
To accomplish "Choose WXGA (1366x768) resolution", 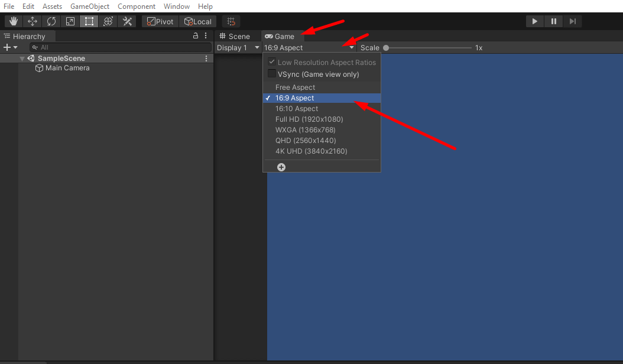I will tap(322, 130).
